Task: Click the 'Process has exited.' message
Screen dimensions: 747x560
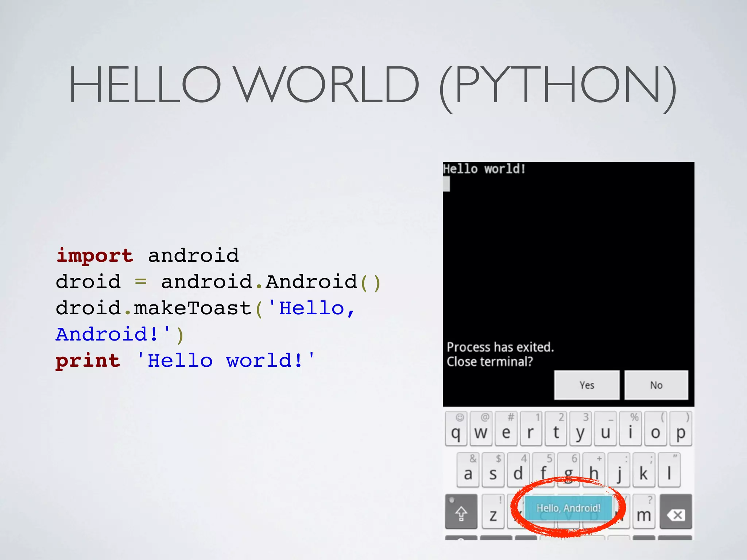Action: coord(500,347)
